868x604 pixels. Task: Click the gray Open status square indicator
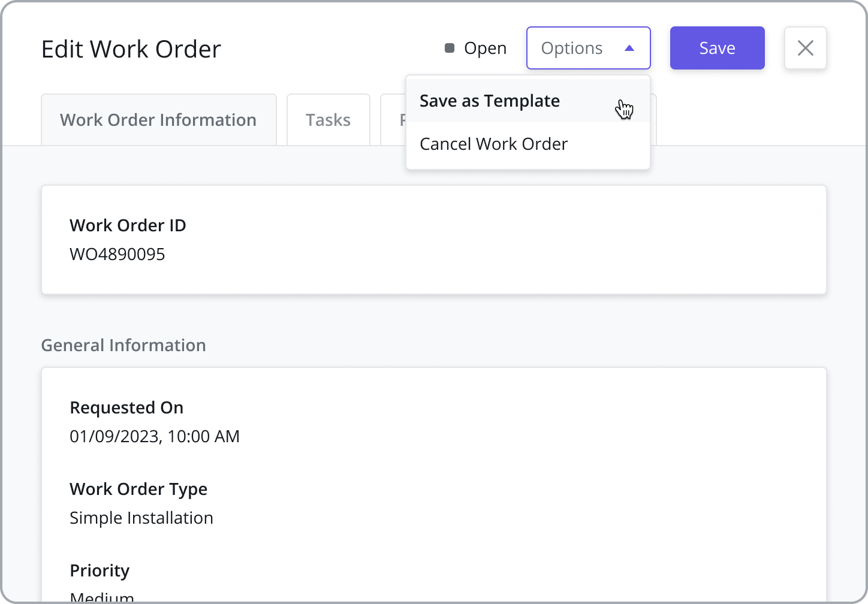pyautogui.click(x=449, y=48)
